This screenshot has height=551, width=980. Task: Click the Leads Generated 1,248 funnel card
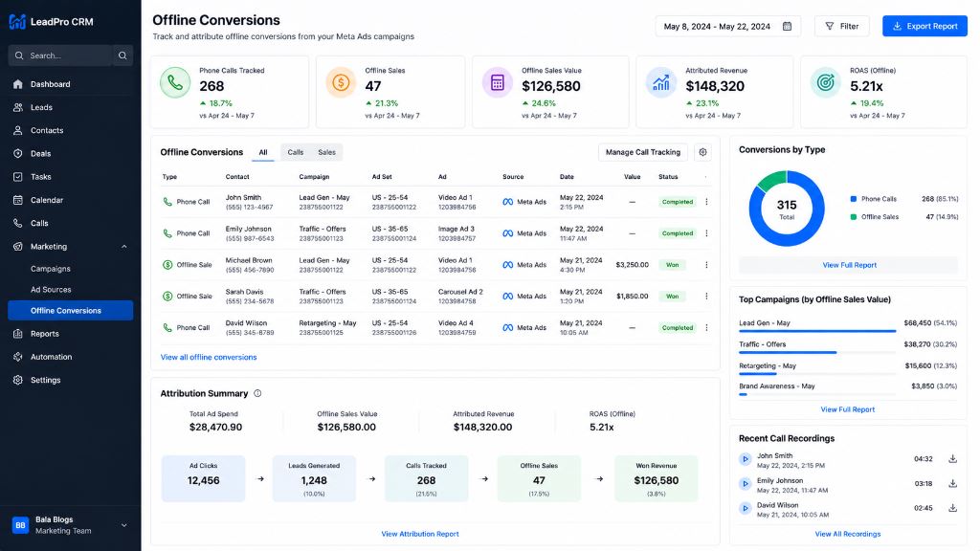tap(314, 479)
